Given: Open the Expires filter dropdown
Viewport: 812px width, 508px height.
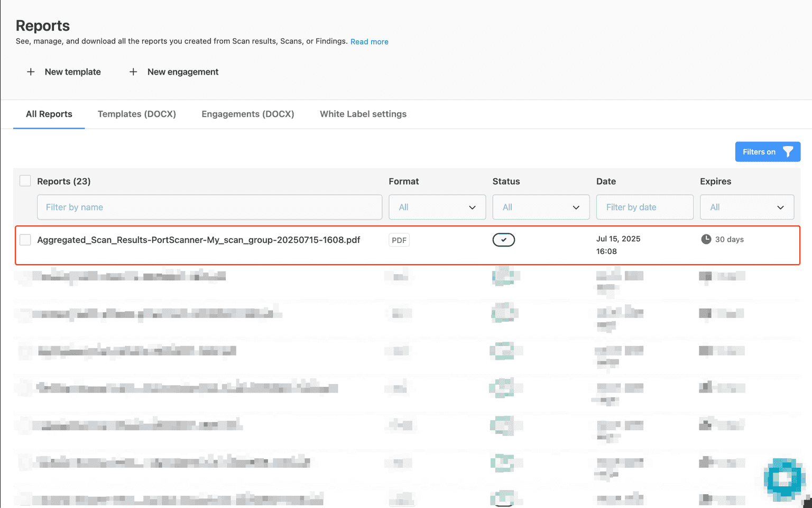Looking at the screenshot, I should click(x=746, y=207).
